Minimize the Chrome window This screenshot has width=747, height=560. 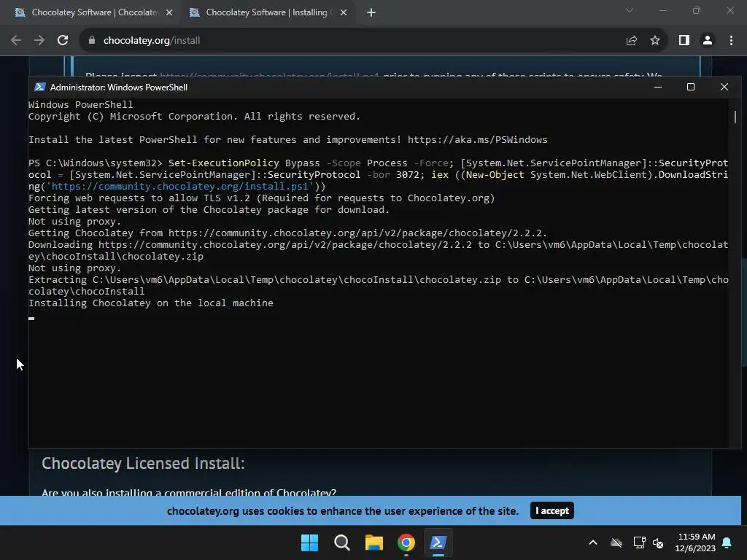(662, 10)
